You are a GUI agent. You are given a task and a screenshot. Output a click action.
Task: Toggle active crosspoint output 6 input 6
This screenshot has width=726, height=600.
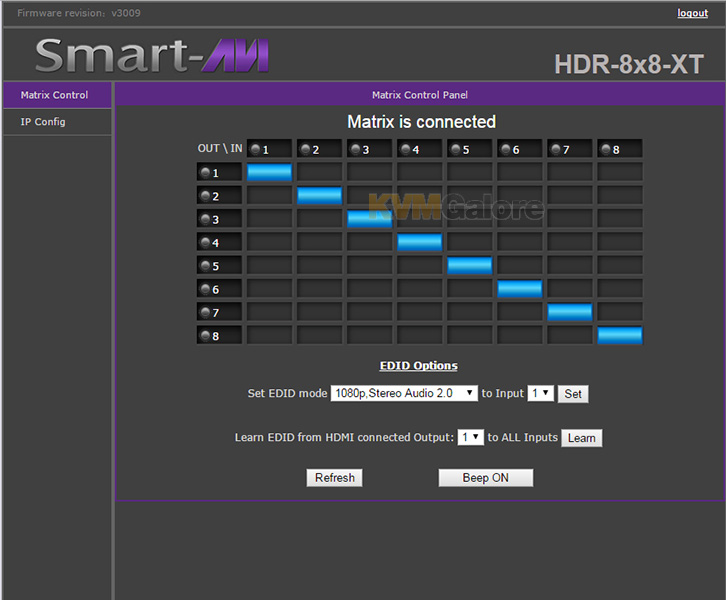pyautogui.click(x=519, y=289)
